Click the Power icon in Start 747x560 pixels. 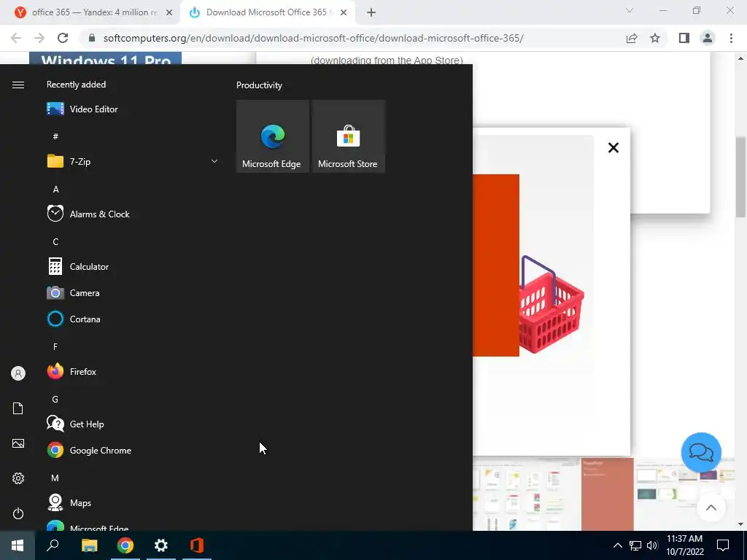[x=18, y=513]
